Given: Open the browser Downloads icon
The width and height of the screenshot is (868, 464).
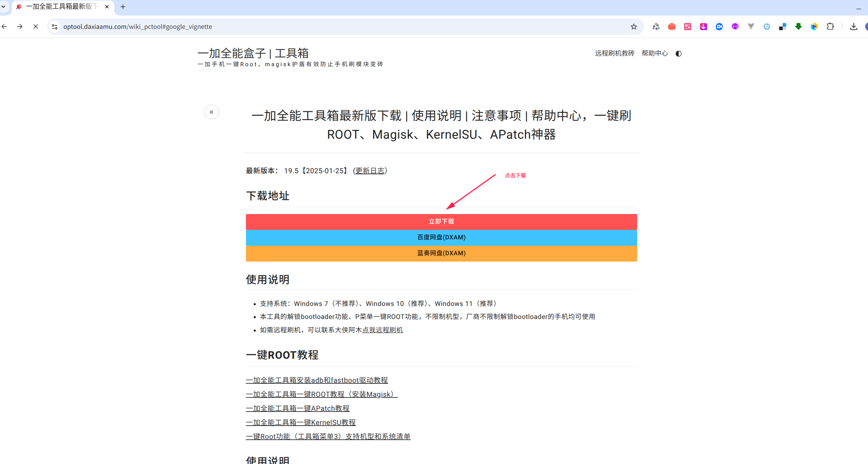Looking at the screenshot, I should (x=854, y=27).
